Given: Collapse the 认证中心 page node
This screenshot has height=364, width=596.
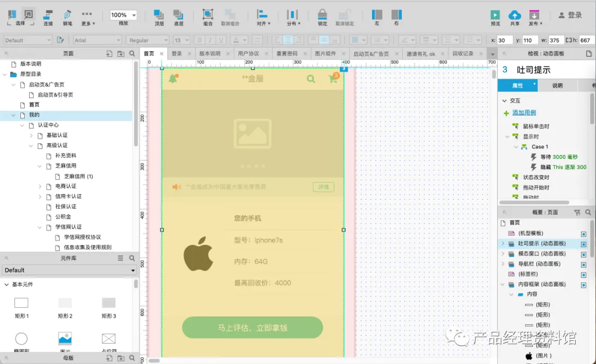Looking at the screenshot, I should click(x=22, y=125).
